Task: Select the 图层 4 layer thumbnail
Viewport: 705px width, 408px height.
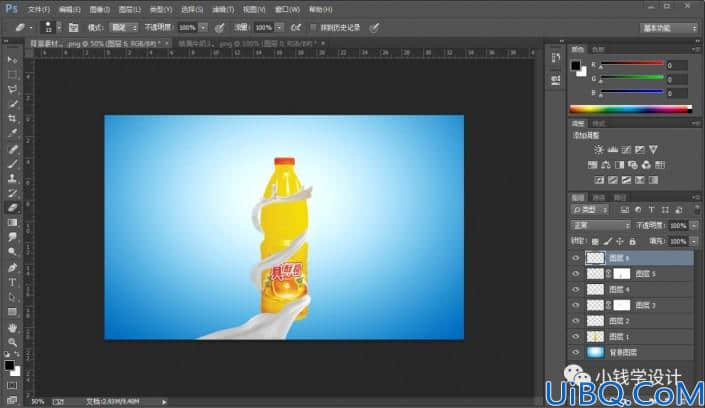Action: point(595,289)
